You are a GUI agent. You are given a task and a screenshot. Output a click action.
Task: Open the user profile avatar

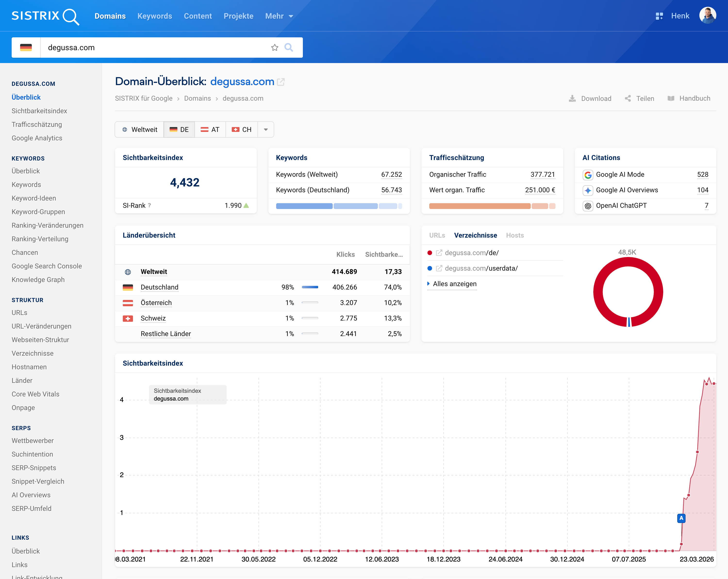pyautogui.click(x=708, y=16)
